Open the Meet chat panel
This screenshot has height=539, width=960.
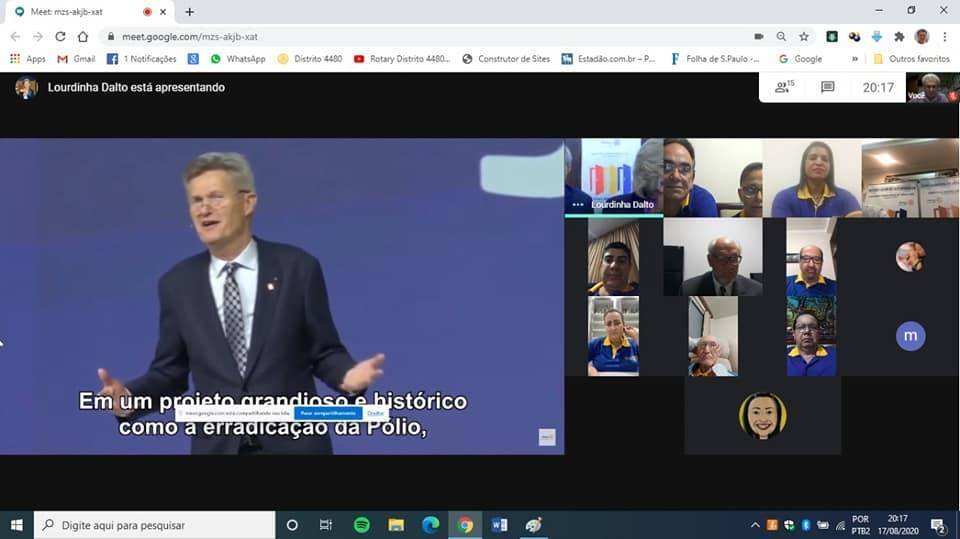(x=827, y=87)
